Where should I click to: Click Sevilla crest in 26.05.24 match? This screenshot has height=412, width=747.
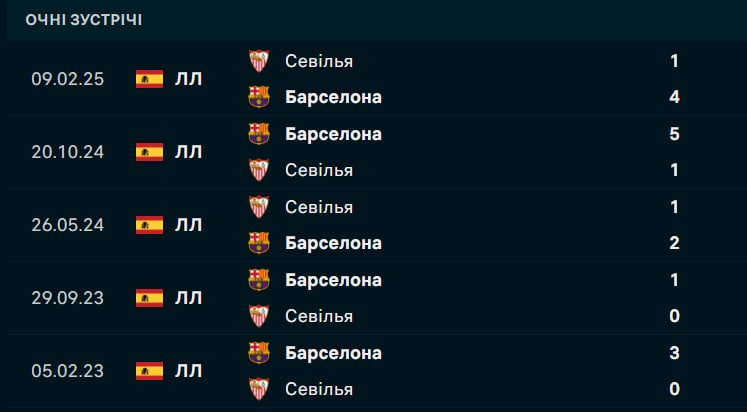[x=258, y=207]
